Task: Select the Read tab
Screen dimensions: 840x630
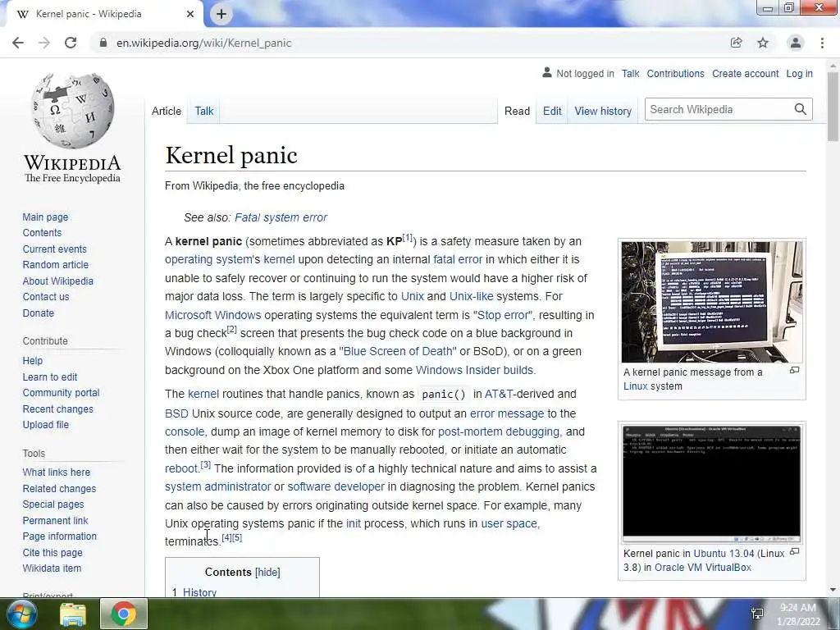Action: (x=517, y=111)
